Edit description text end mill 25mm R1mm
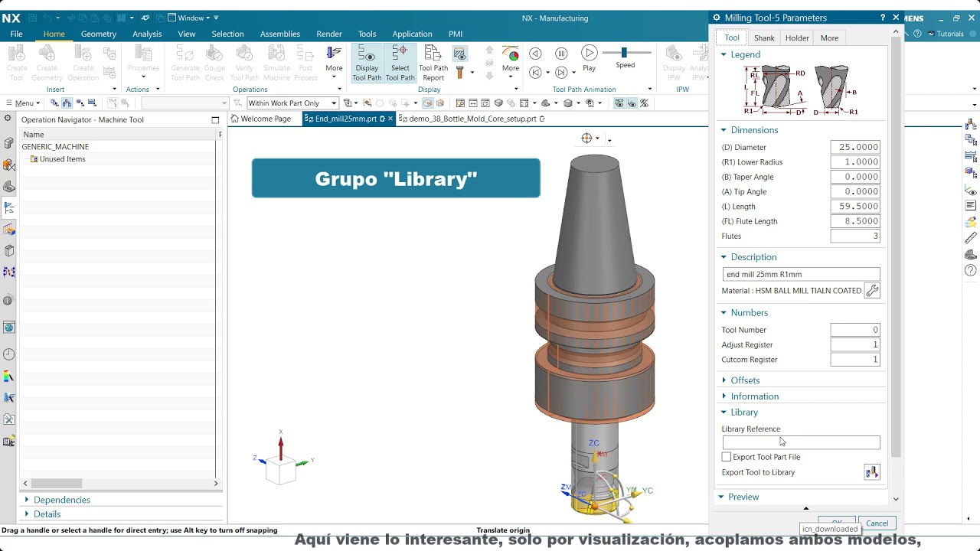 pyautogui.click(x=801, y=274)
